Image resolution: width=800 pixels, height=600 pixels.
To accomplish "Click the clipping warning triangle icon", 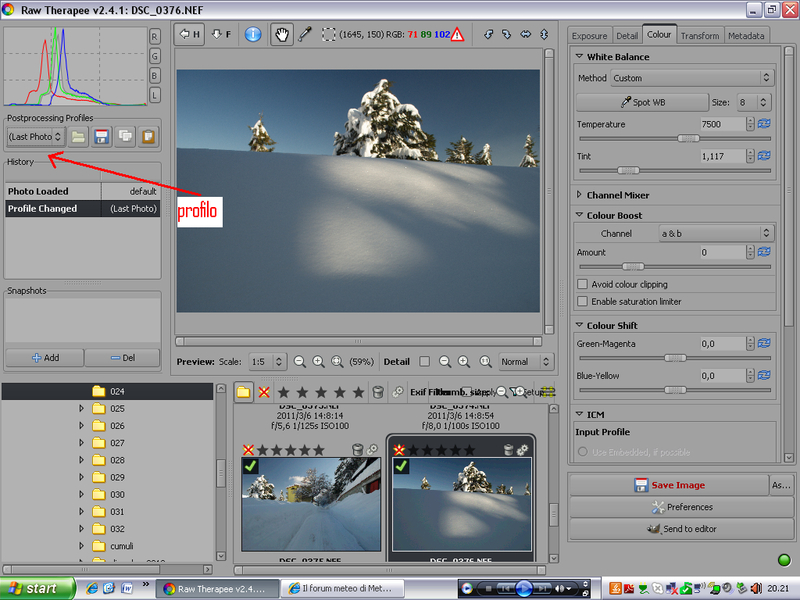I will (457, 34).
